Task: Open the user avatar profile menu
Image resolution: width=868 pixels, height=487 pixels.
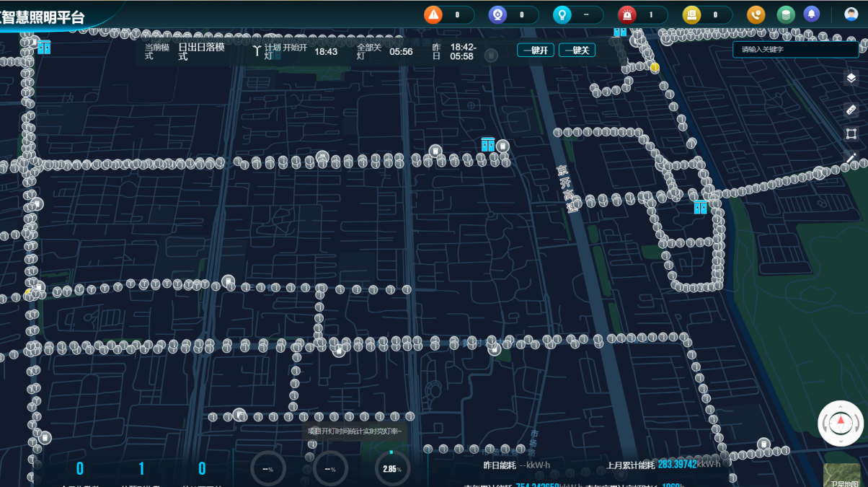Action: point(851,14)
